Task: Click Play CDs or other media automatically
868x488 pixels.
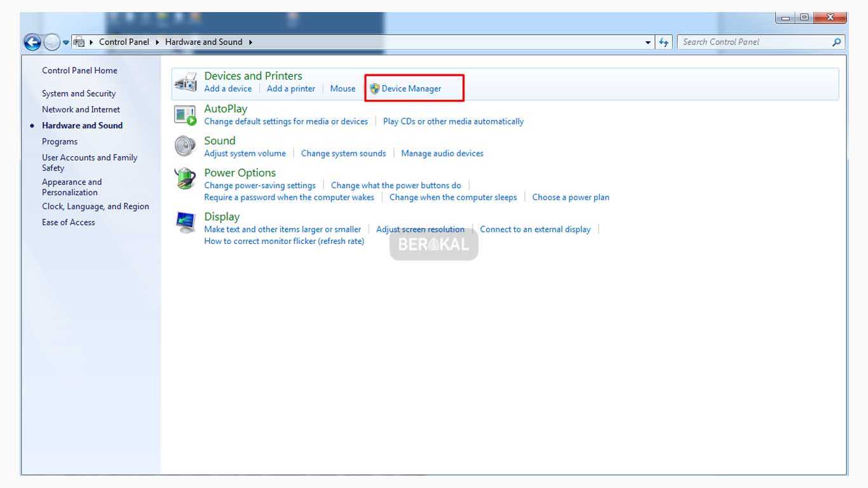Action: click(453, 121)
